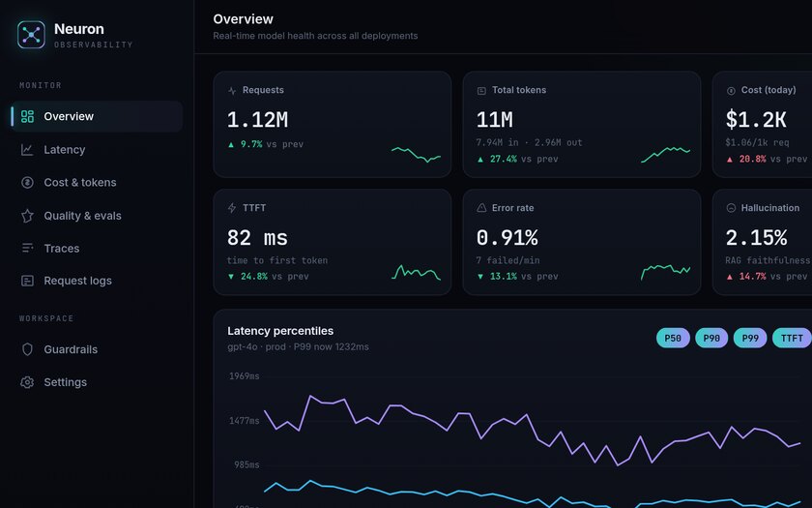
Task: Click the Total tokens sparkline chart
Action: click(x=665, y=155)
